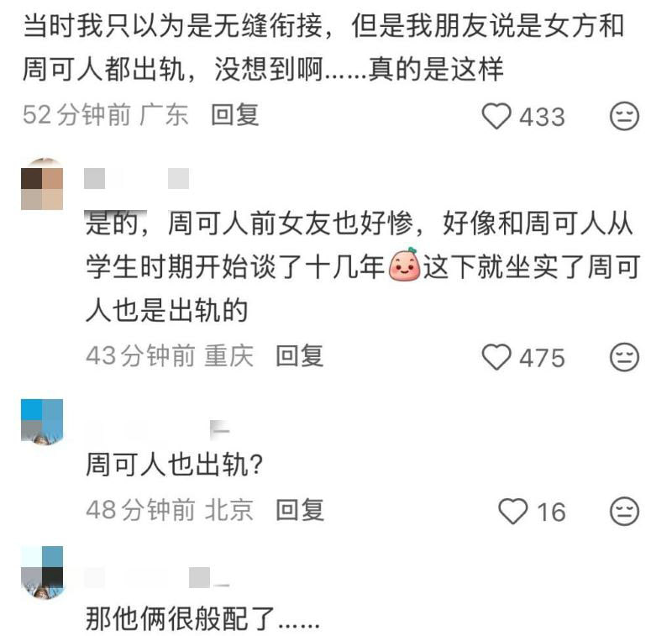The height and width of the screenshot is (636, 672).
Task: Open the blurred username above '那他俩很般配了'
Action: click(157, 577)
